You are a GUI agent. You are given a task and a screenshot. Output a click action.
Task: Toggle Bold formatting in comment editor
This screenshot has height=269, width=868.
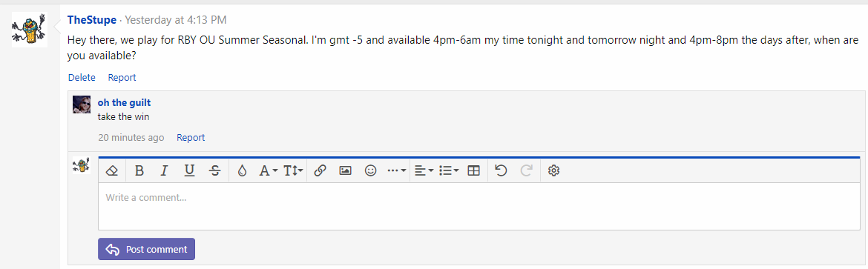[139, 171]
